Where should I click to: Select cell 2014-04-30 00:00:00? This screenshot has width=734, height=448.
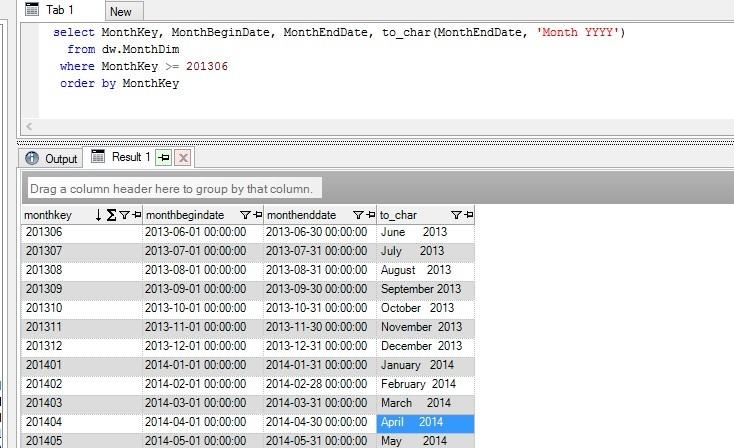pos(320,422)
